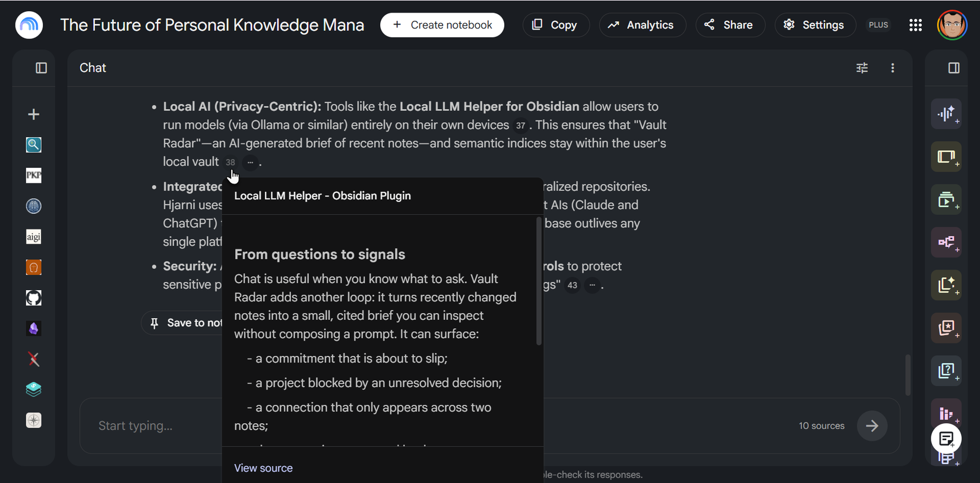Edit the notebook title text

[x=212, y=25]
